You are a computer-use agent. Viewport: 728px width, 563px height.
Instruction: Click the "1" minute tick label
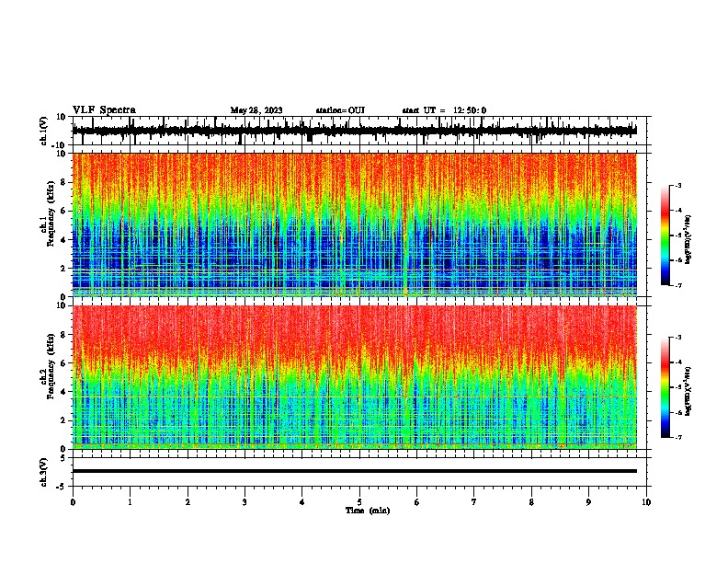[x=130, y=502]
